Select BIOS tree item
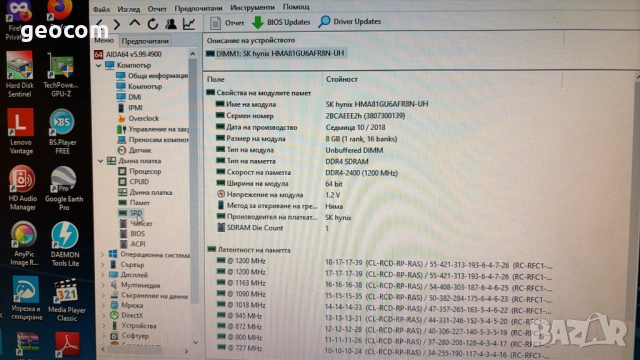Image resolution: width=640 pixels, height=360 pixels. pos(133,233)
